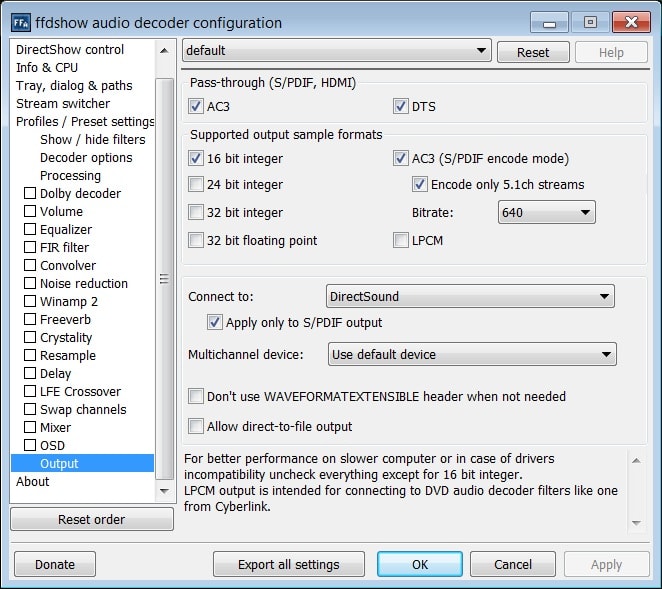Viewport: 662px width, 589px height.
Task: Go to the About page
Action: coord(33,482)
